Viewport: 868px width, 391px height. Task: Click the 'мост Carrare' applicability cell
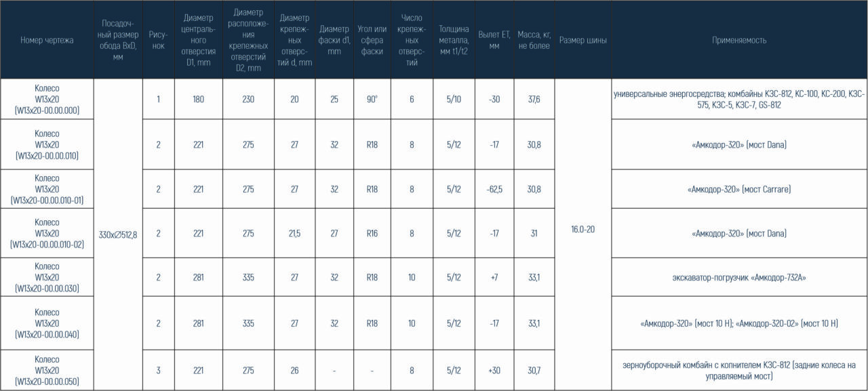(x=739, y=189)
